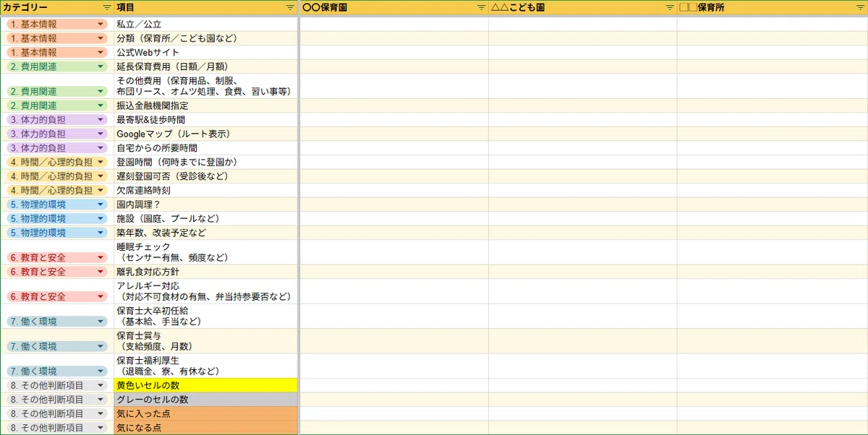Select the 施設（園庭、プールなど） item cell
868x435 pixels.
205,218
